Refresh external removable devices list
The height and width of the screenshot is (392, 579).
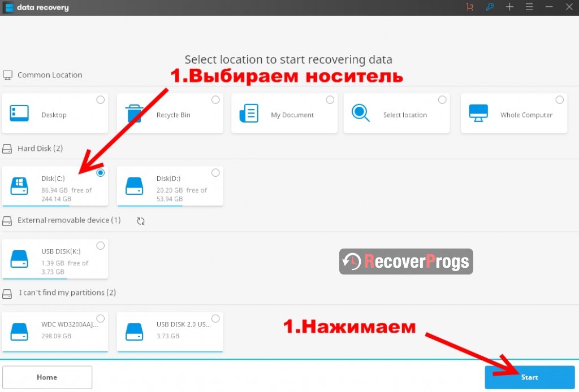141,221
